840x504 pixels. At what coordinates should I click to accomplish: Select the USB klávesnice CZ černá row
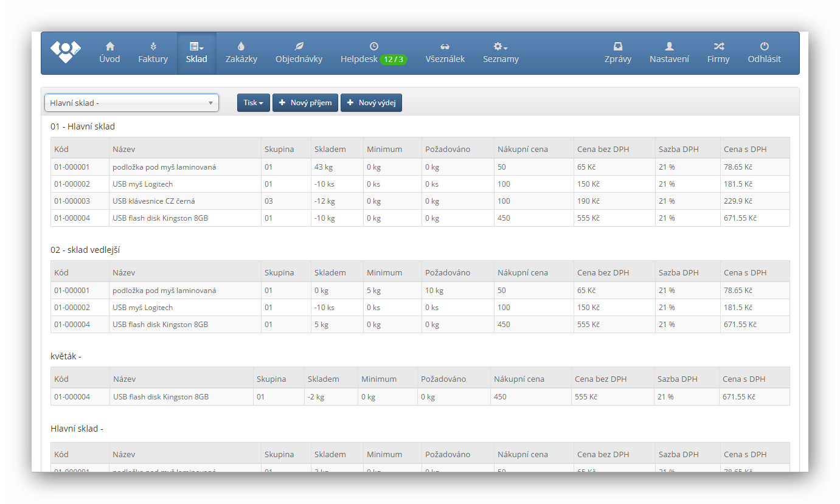pyautogui.click(x=154, y=201)
